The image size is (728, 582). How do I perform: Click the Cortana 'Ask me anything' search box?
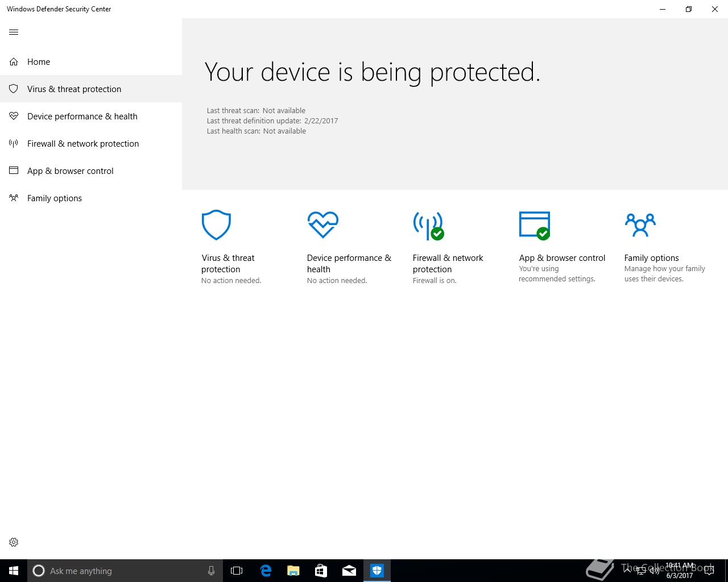pos(125,571)
